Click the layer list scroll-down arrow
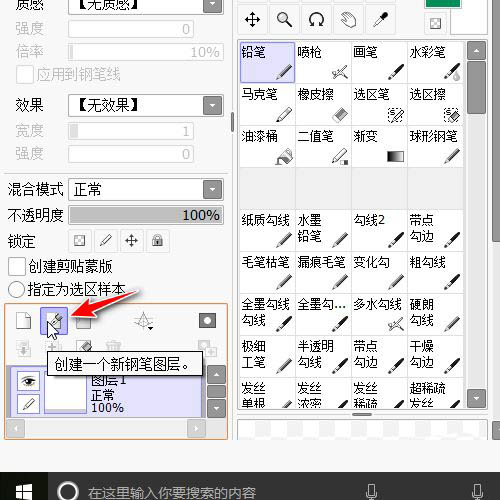 216,408
